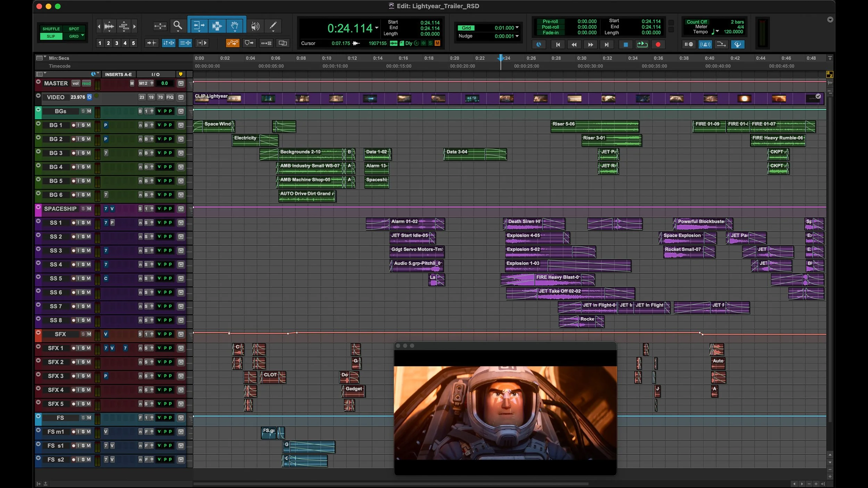Collapse the BGs folder track
The height and width of the screenshot is (488, 868).
[38, 110]
